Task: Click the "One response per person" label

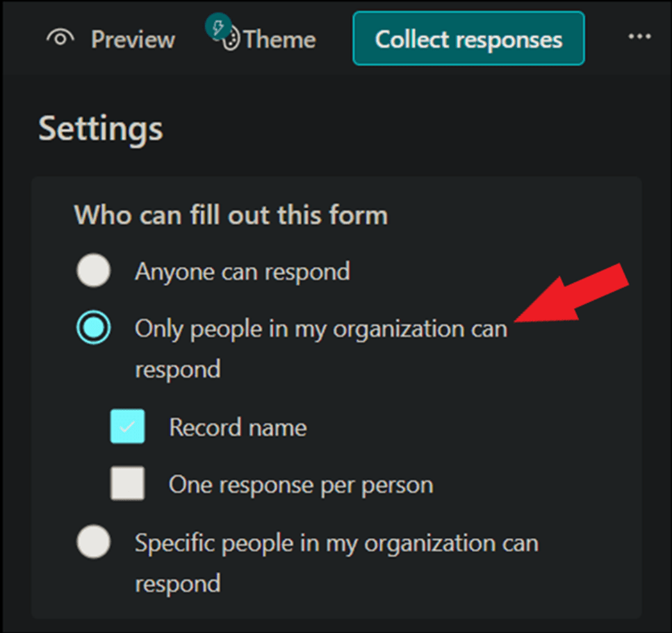Action: 300,484
